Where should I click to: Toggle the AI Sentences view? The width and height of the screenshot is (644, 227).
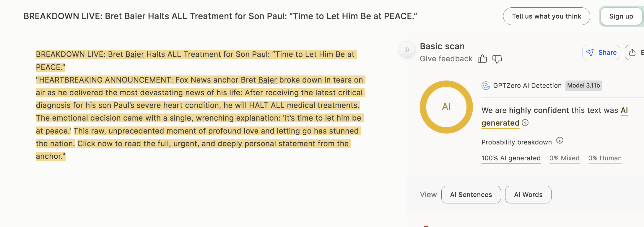(471, 195)
